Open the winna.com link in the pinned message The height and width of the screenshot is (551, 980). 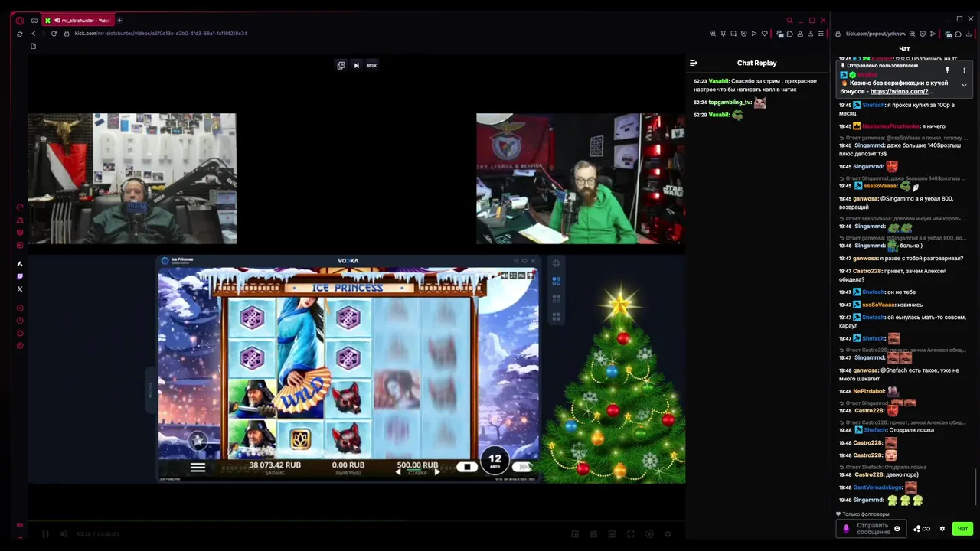pyautogui.click(x=902, y=91)
